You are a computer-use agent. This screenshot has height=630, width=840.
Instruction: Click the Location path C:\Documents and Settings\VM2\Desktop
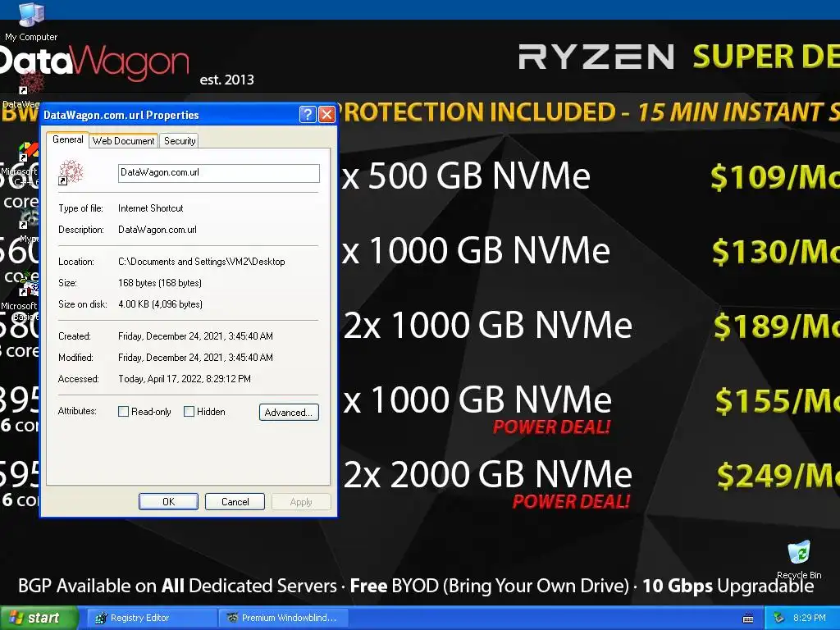tap(202, 262)
